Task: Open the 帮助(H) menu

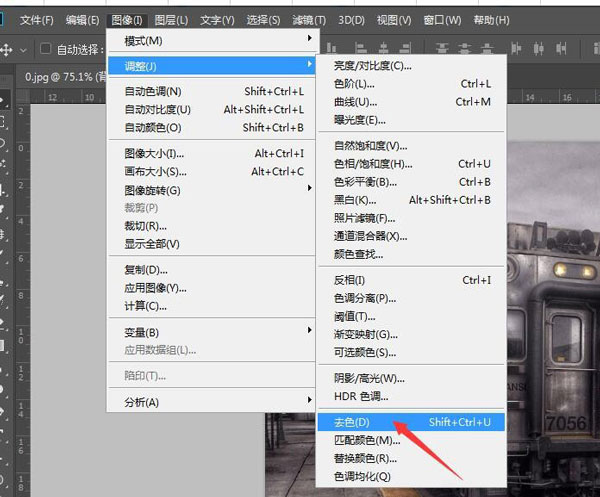Action: click(491, 20)
